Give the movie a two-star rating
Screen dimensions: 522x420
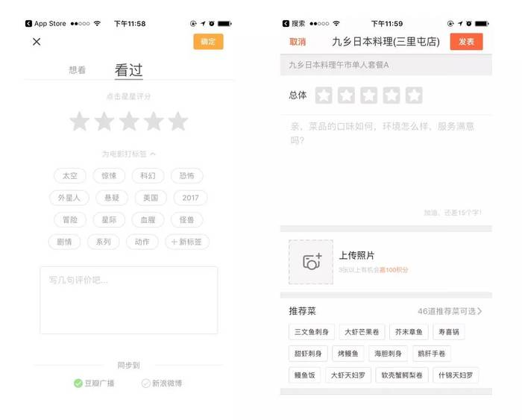coord(104,122)
